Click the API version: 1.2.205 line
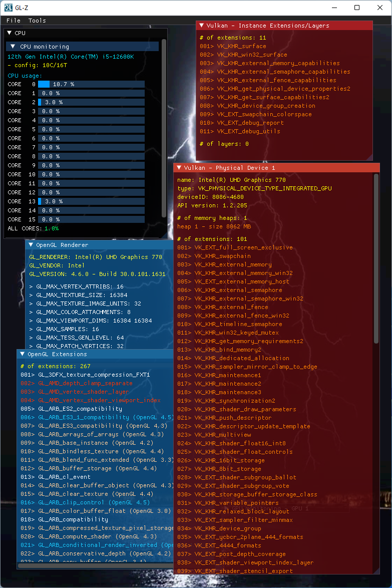The image size is (392, 588). coord(212,205)
